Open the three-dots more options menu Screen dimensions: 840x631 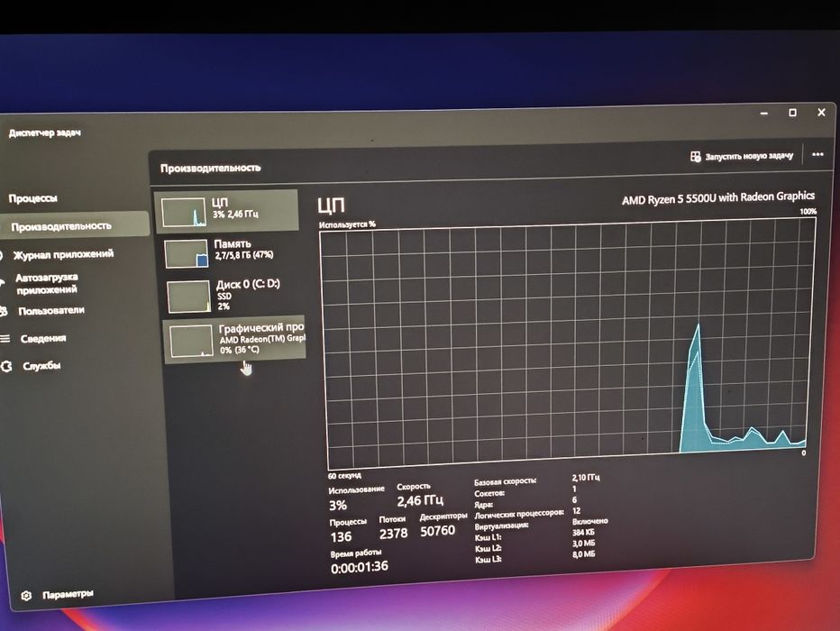(817, 154)
